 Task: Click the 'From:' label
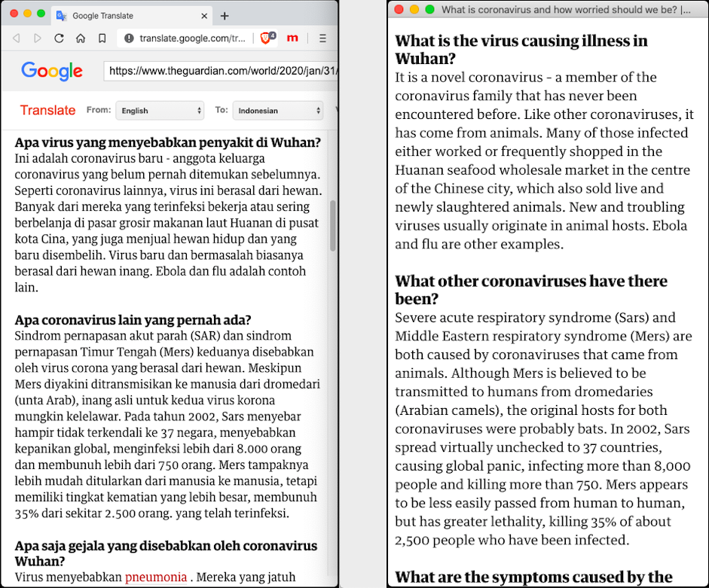(x=99, y=110)
